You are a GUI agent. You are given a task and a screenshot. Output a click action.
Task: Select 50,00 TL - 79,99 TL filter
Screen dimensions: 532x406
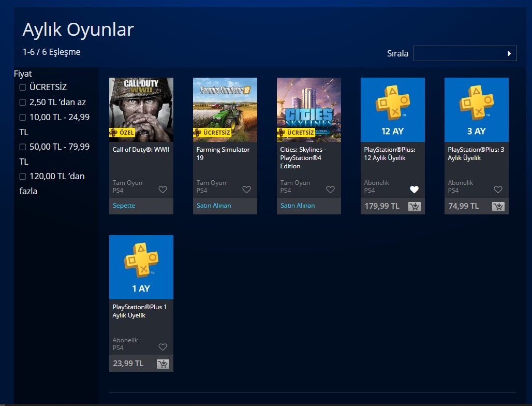pos(23,147)
